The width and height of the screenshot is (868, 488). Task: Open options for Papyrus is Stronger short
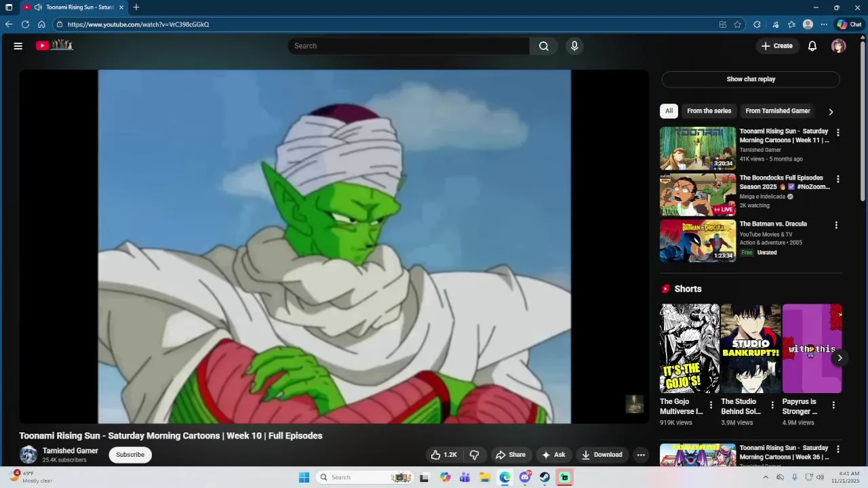833,405
